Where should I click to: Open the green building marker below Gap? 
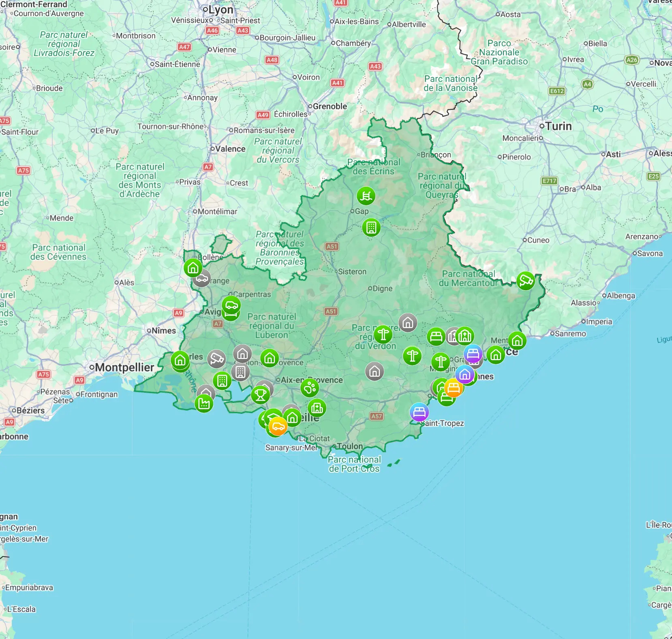coord(371,227)
